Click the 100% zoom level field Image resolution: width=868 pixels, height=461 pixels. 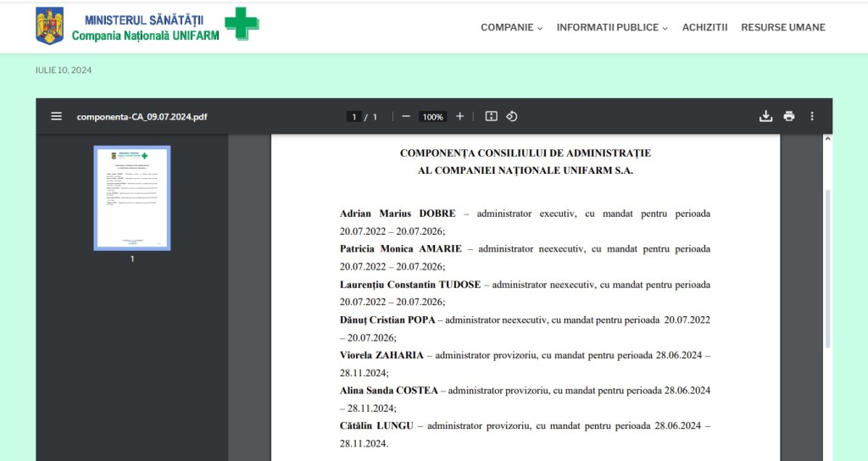point(432,117)
